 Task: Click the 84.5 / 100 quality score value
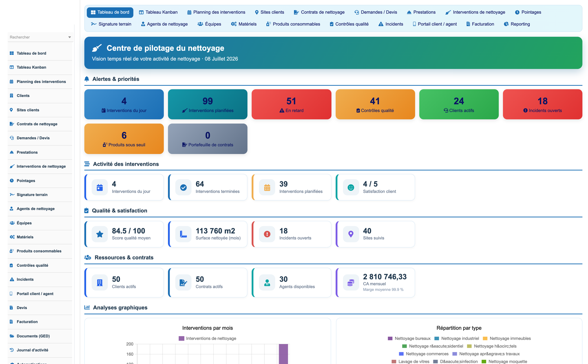pos(128,231)
